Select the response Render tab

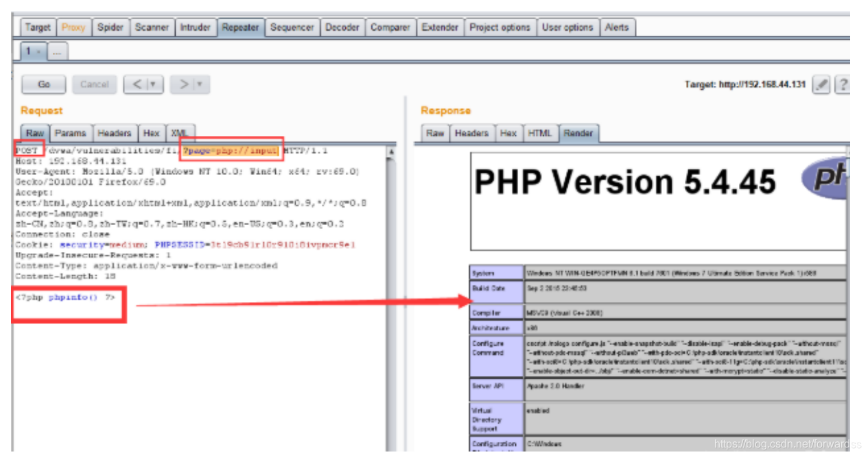(x=578, y=133)
